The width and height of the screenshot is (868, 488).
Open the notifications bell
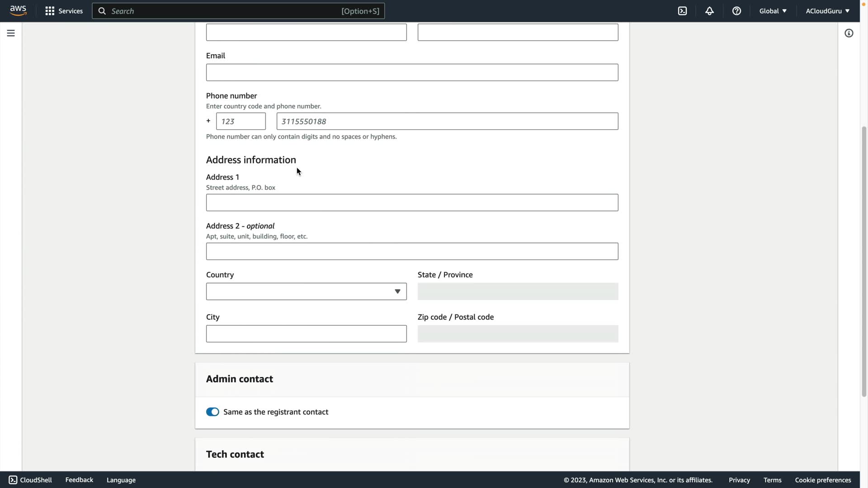click(709, 11)
